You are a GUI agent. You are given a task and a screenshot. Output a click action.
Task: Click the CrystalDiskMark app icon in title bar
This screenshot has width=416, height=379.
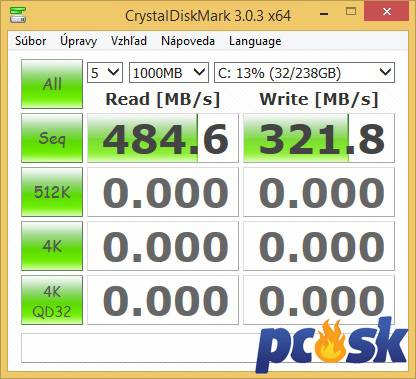pyautogui.click(x=18, y=14)
